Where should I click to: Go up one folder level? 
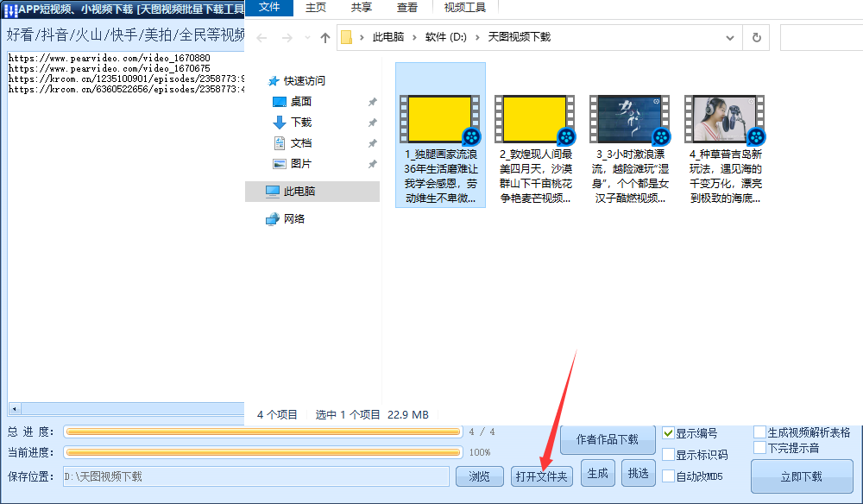coord(325,38)
